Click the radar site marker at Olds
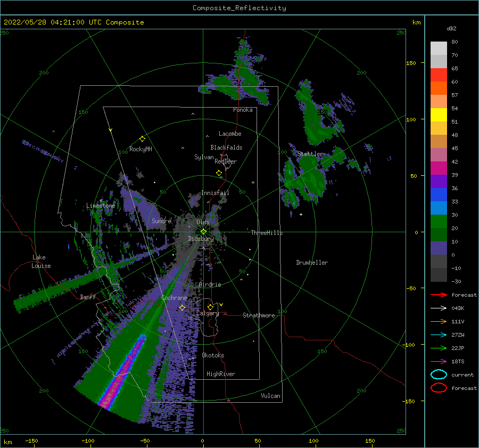 (203, 232)
